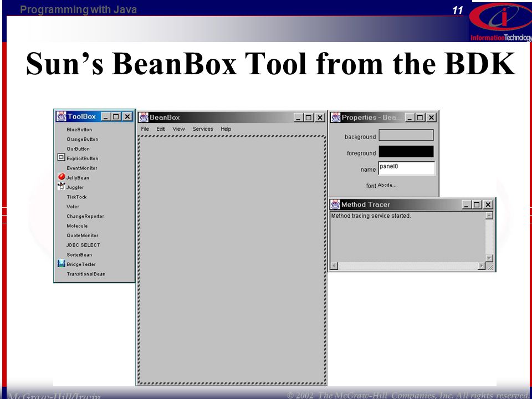Select EventMonitor in the ToolBox

tap(82, 168)
